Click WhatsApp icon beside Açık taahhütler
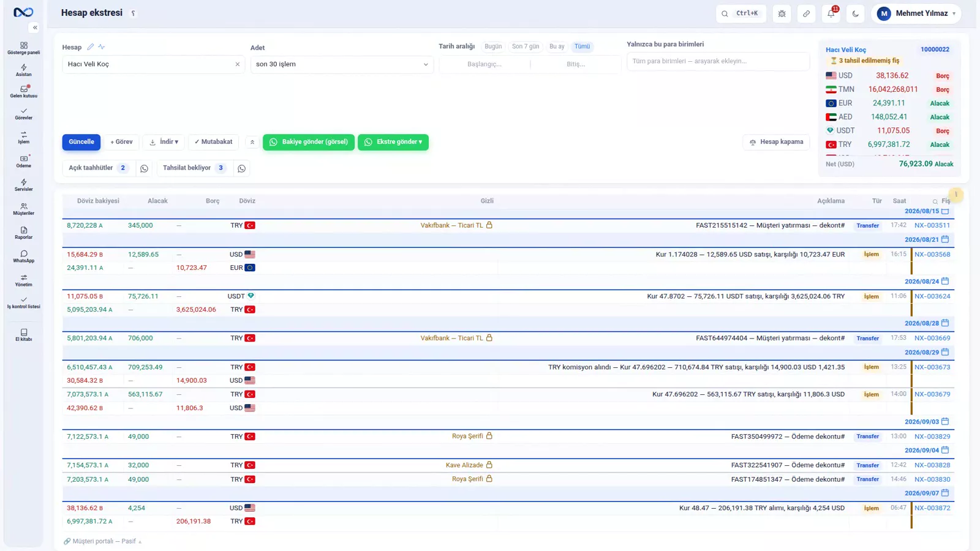This screenshot has width=980, height=551. click(144, 168)
